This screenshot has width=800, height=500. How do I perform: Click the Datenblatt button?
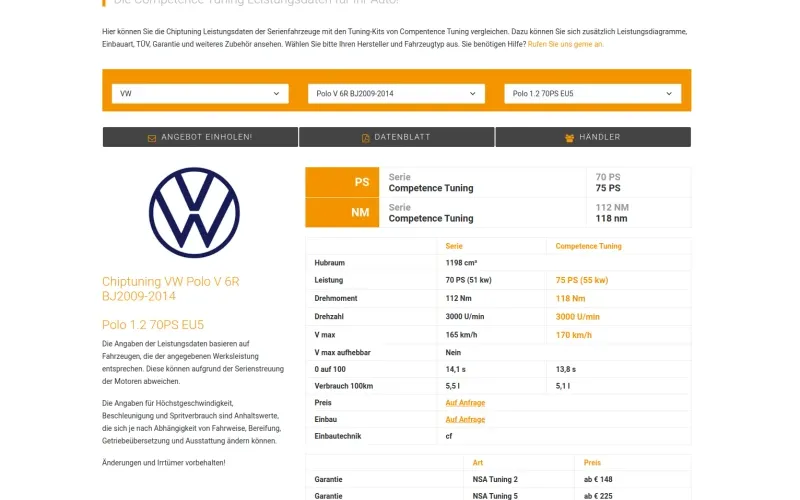coord(396,137)
